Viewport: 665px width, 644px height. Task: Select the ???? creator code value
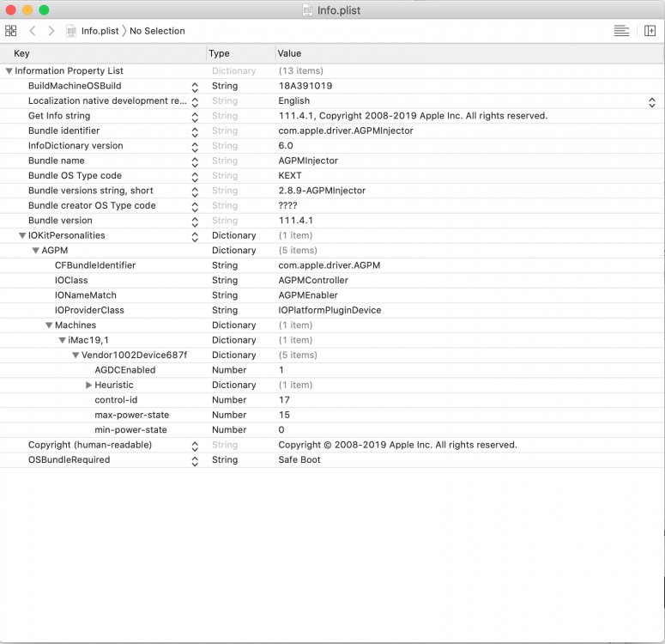tap(288, 205)
